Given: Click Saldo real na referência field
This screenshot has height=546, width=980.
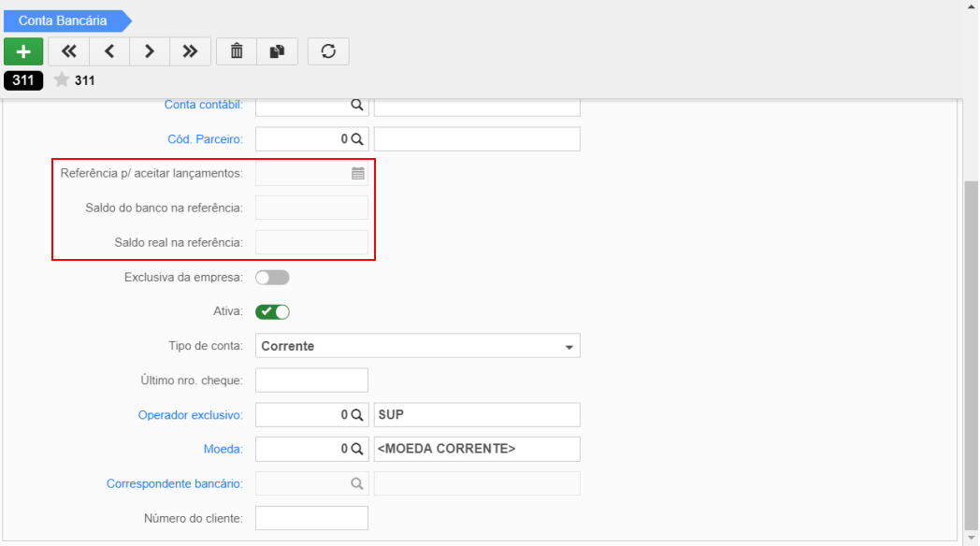Looking at the screenshot, I should 311,242.
